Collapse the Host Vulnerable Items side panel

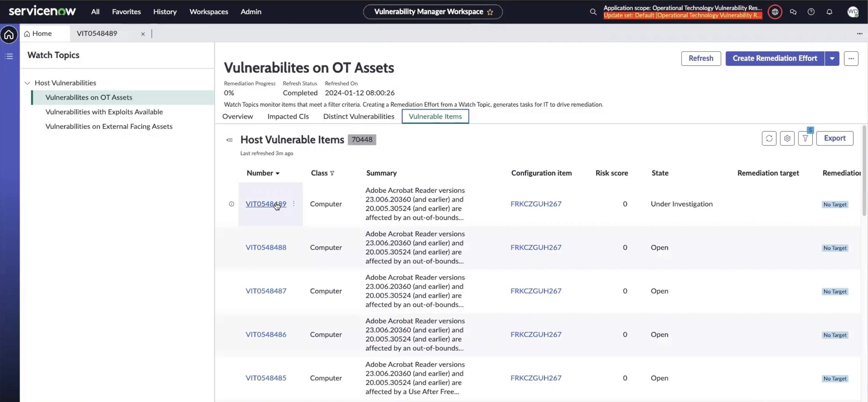(230, 140)
